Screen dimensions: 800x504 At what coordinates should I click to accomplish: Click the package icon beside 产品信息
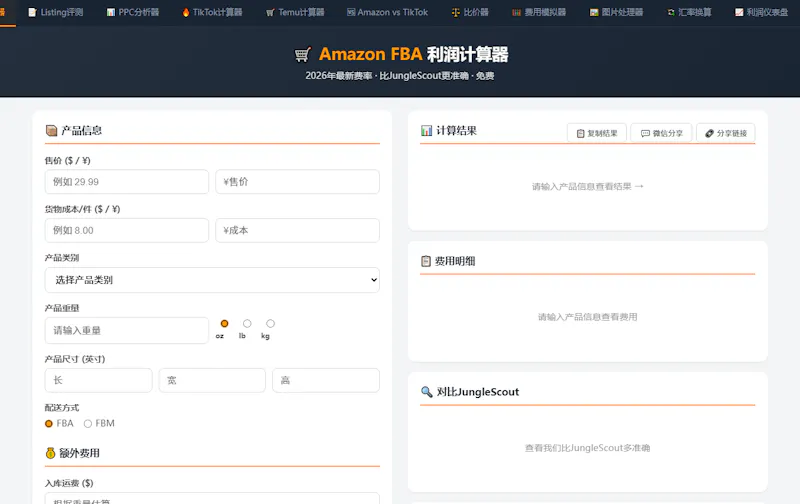51,131
